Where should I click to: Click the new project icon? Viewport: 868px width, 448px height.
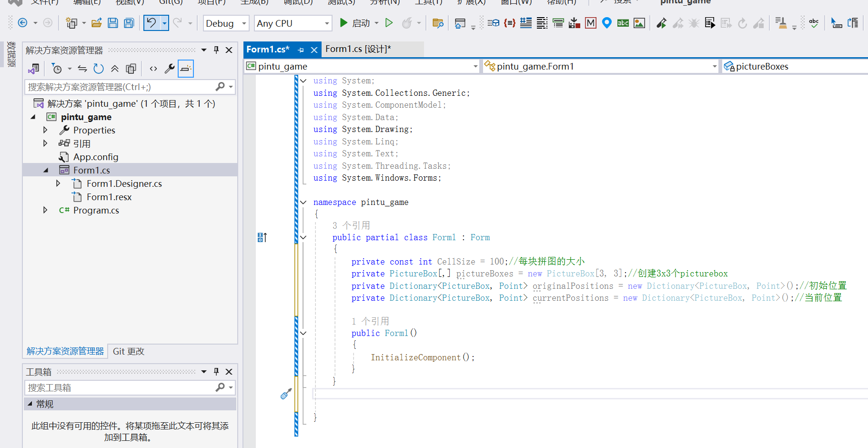click(x=71, y=23)
